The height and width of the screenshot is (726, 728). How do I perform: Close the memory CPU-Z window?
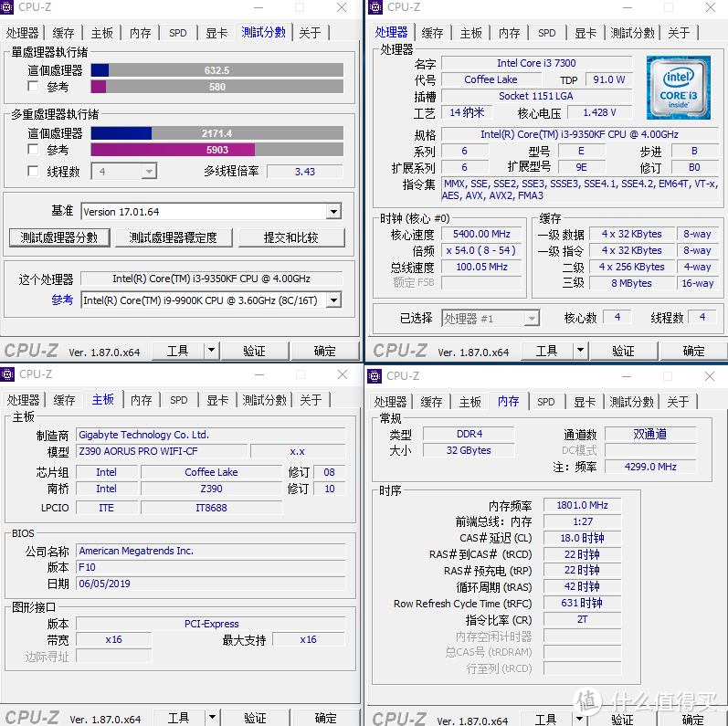click(x=710, y=376)
